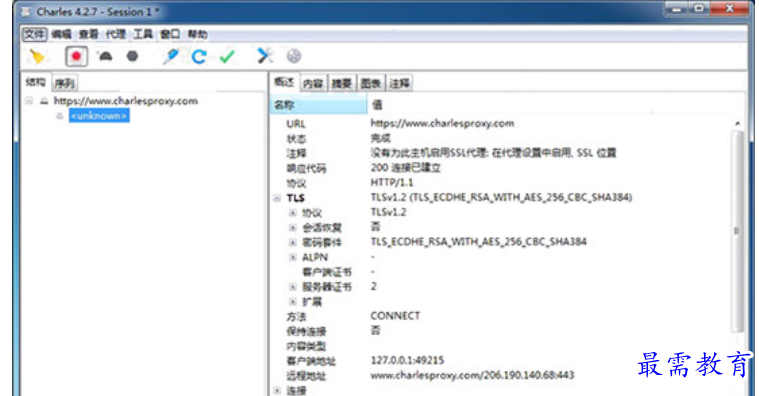
Task: Select the 概述 tab
Action: tap(285, 82)
